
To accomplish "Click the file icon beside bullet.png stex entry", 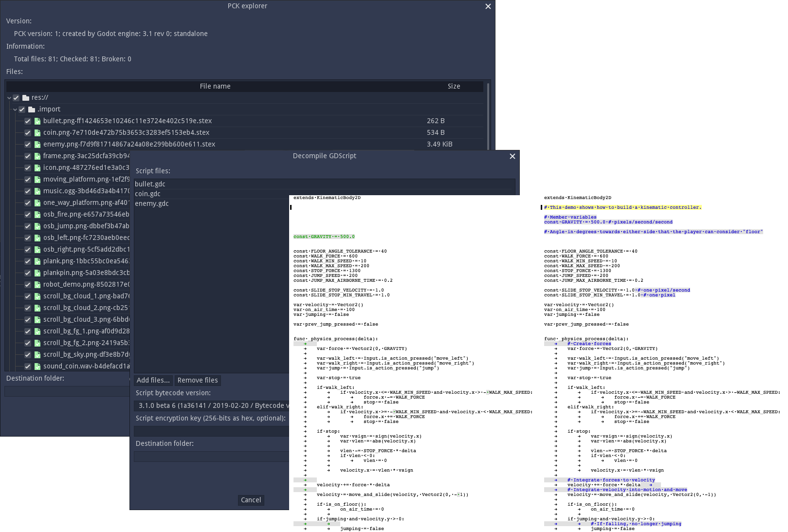I will pyautogui.click(x=37, y=121).
